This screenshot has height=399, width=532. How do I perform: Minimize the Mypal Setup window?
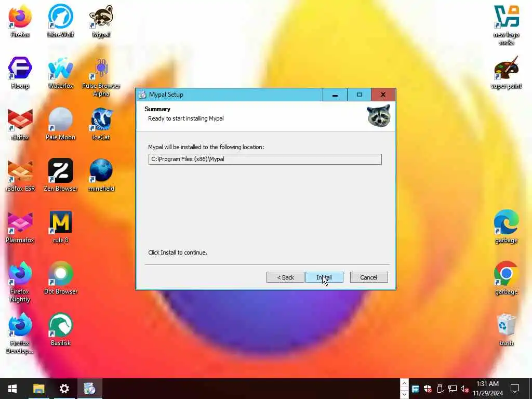click(335, 95)
